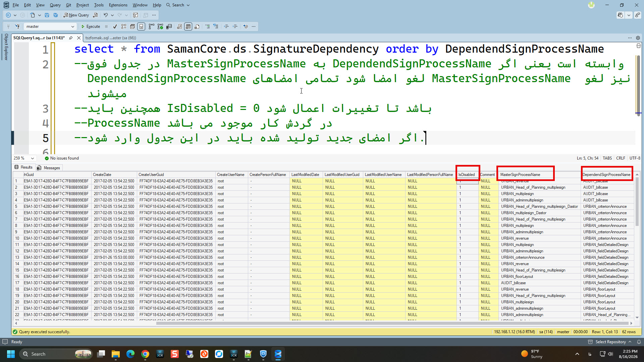Open the Copilot icon in title bar

click(x=621, y=15)
